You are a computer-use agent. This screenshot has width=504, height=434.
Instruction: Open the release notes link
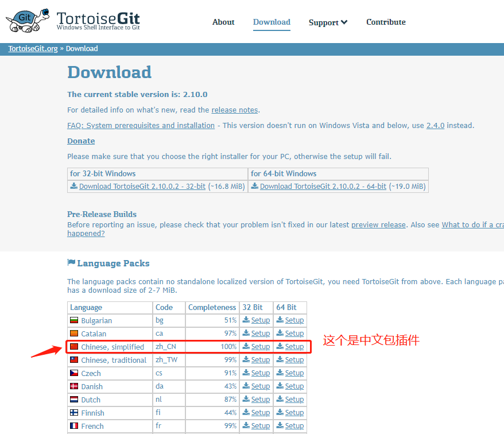pos(234,110)
